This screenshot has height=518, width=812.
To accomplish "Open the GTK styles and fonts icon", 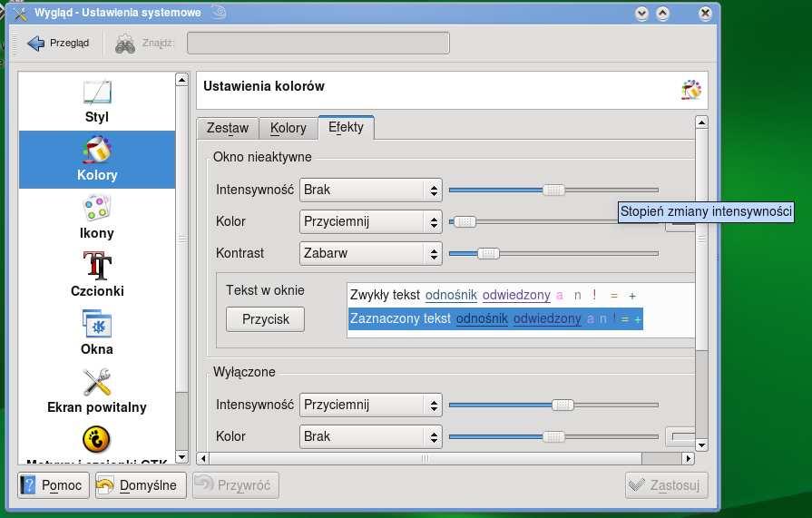I will click(x=96, y=439).
